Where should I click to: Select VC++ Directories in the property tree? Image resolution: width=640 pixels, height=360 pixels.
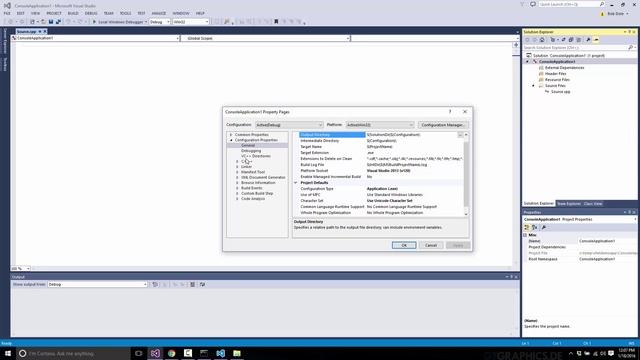[x=256, y=156]
